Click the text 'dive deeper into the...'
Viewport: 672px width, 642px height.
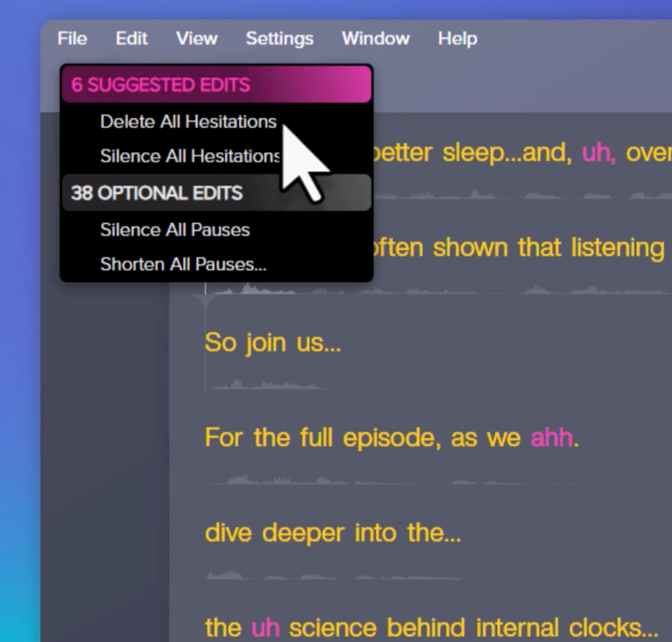tap(333, 533)
